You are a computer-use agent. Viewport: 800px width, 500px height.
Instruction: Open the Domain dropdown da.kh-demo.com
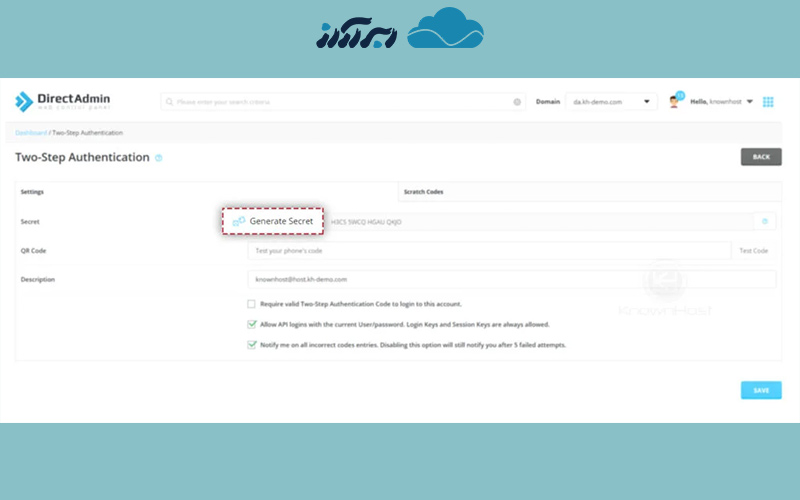point(611,102)
